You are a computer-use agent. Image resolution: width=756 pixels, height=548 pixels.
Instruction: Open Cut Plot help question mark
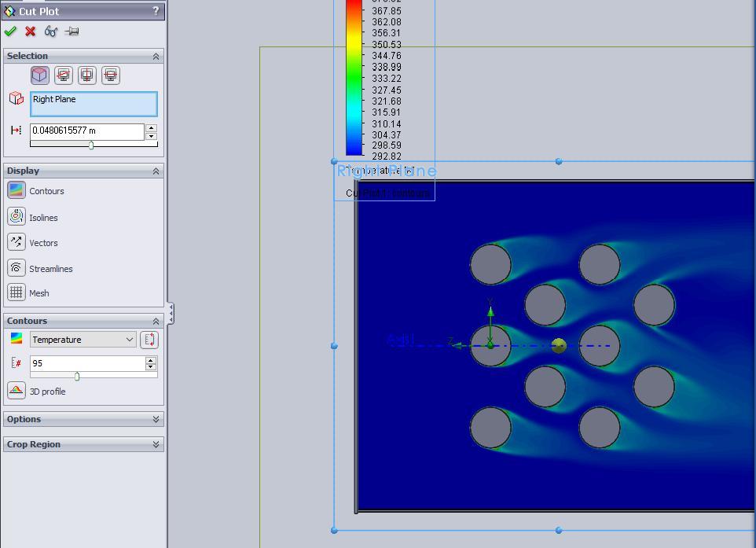156,10
